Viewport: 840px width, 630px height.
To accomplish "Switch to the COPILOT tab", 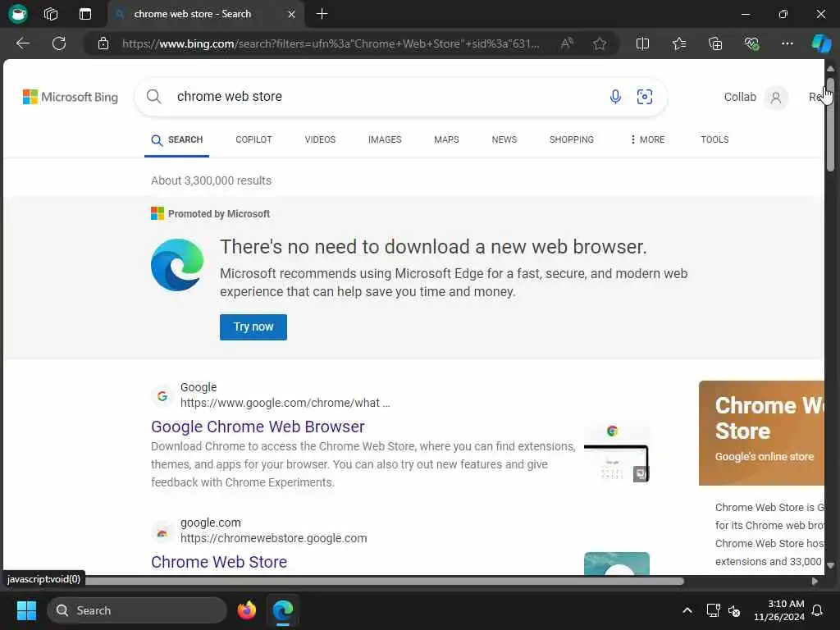I will point(253,139).
